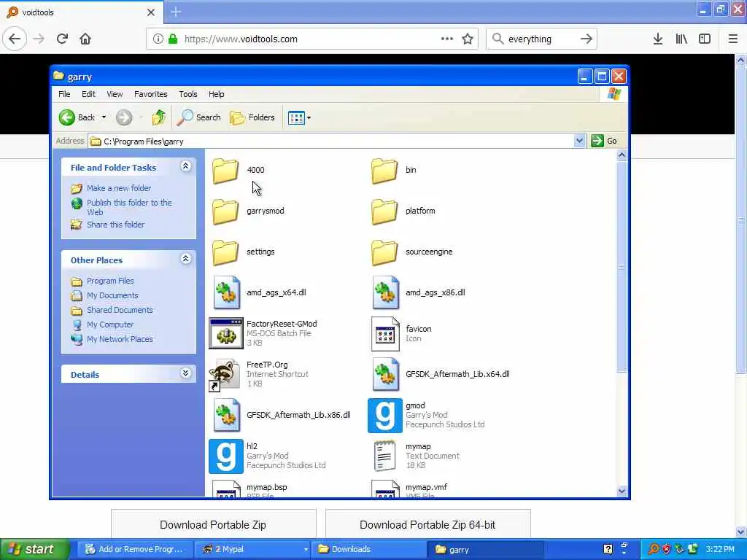This screenshot has width=747, height=560.
Task: Toggle the Folders pane button
Action: coord(252,117)
